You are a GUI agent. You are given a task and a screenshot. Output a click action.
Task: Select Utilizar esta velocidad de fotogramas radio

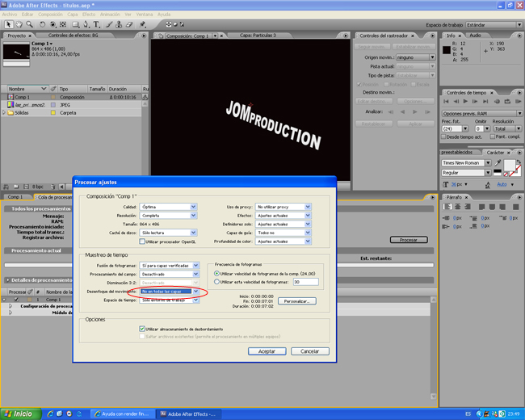[x=216, y=282]
